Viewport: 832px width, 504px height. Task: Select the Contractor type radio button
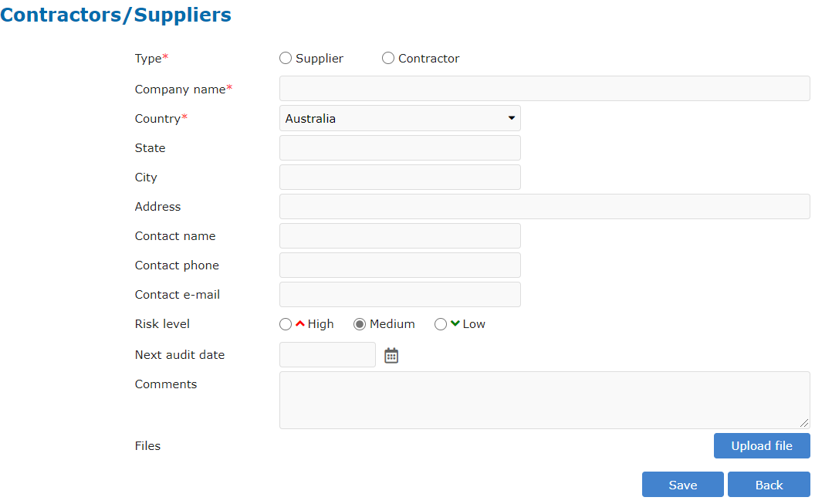388,58
